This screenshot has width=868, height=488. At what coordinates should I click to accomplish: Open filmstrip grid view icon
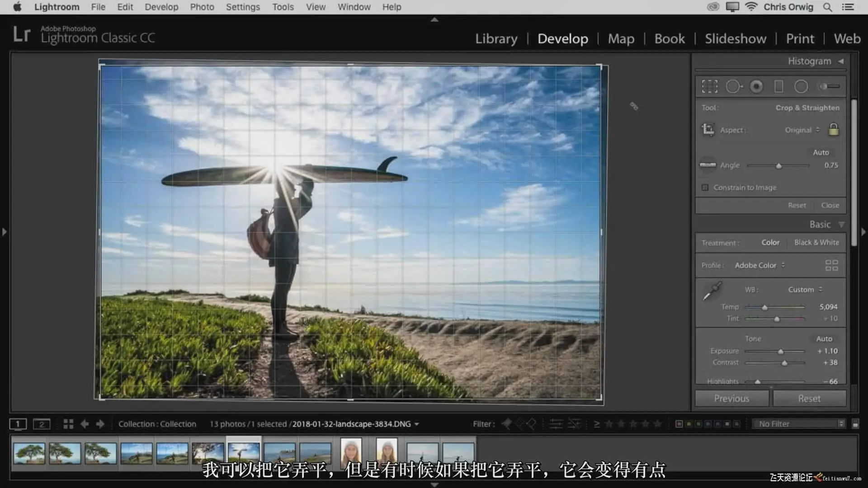(68, 424)
